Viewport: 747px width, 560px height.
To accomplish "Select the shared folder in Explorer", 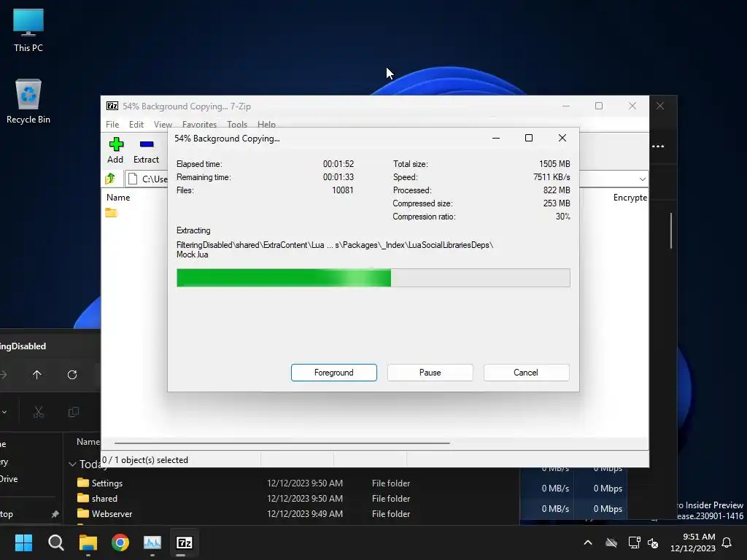I will pos(97,498).
